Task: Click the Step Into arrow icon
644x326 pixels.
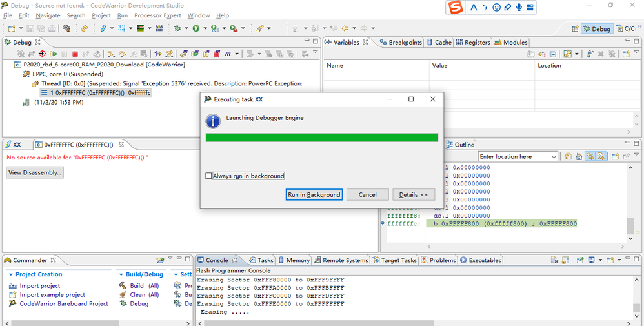Action: coord(111,54)
